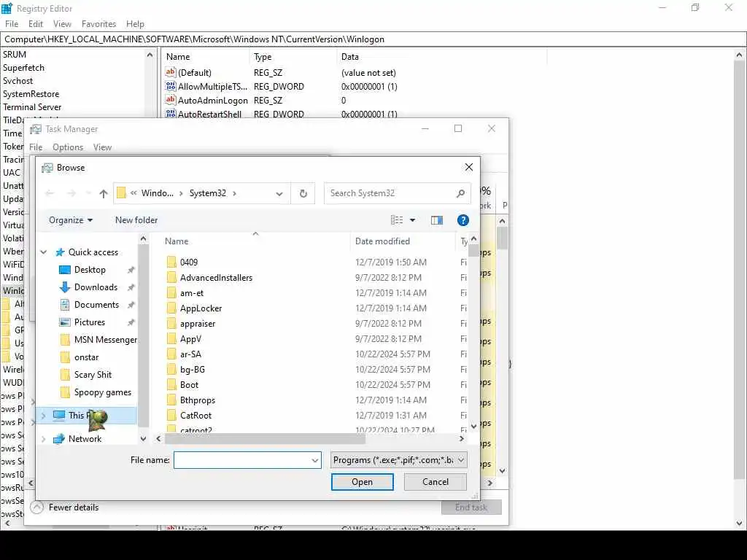Image resolution: width=747 pixels, height=560 pixels.
Task: Click the Windo... breadcrumb in the address bar
Action: 158,193
